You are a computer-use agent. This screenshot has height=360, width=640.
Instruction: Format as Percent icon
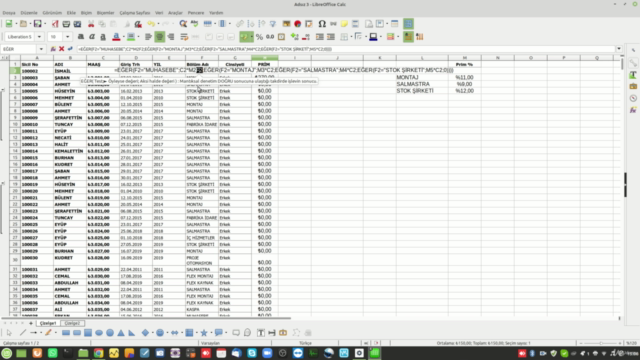(259, 37)
